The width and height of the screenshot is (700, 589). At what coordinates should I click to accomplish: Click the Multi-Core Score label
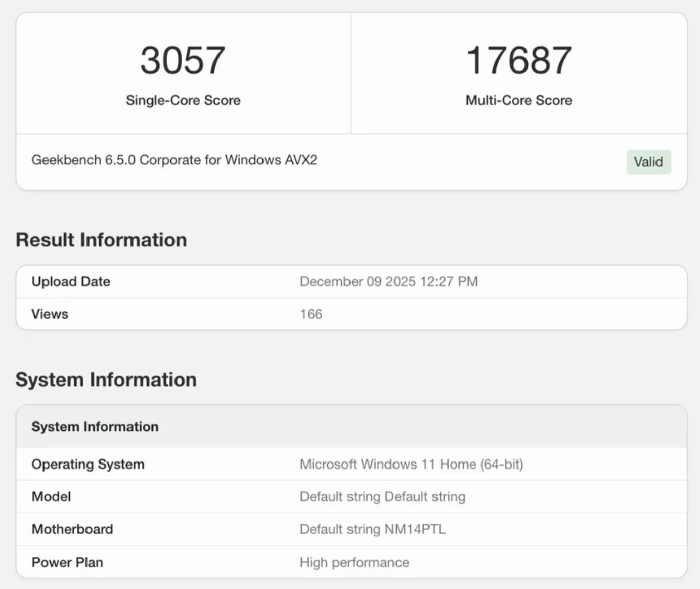pyautogui.click(x=518, y=100)
